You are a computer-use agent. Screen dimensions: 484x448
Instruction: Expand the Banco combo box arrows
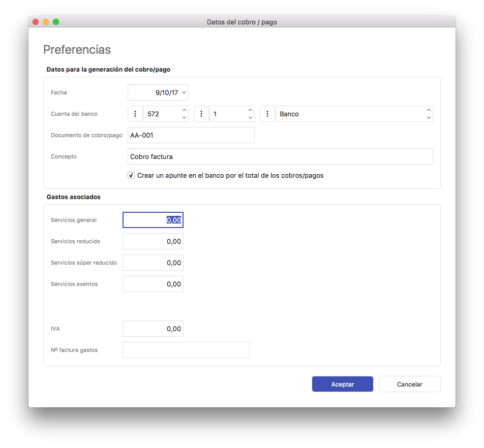click(429, 114)
